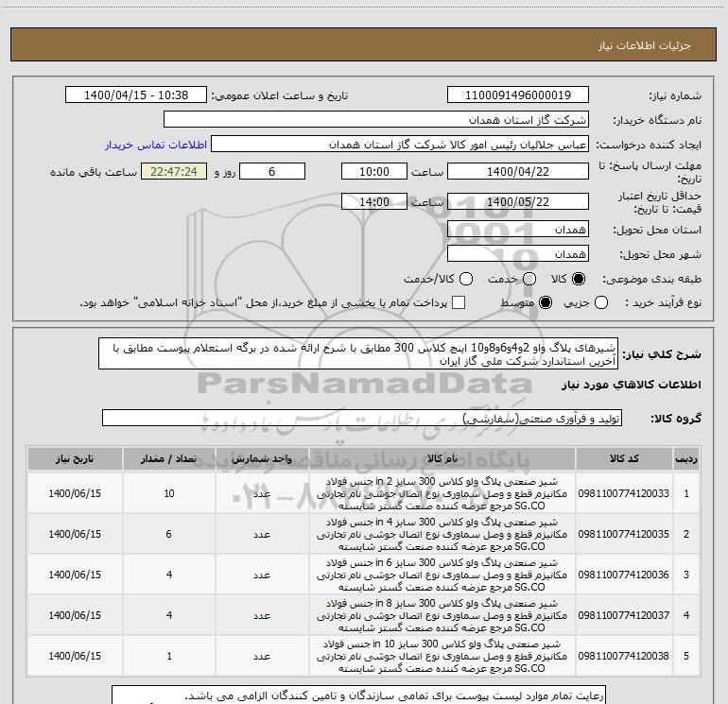Click the کد کالا column header
Screen dimensions: 728x704
[624, 458]
